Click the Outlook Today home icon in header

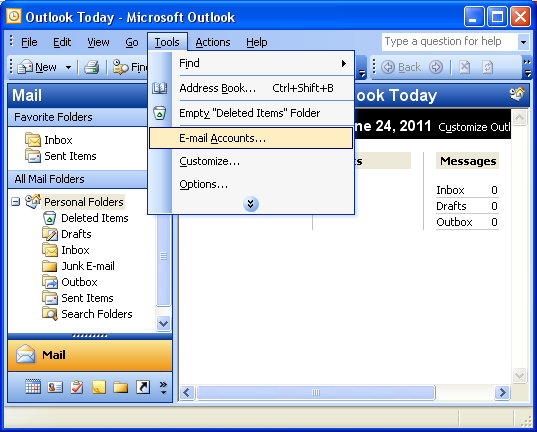pyautogui.click(x=517, y=94)
